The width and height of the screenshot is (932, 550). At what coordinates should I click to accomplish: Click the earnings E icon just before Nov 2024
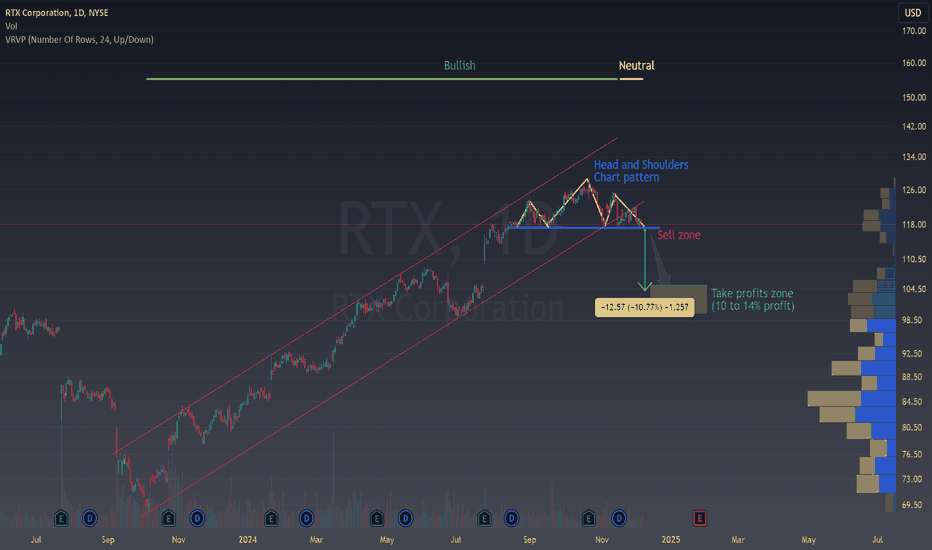(x=588, y=518)
